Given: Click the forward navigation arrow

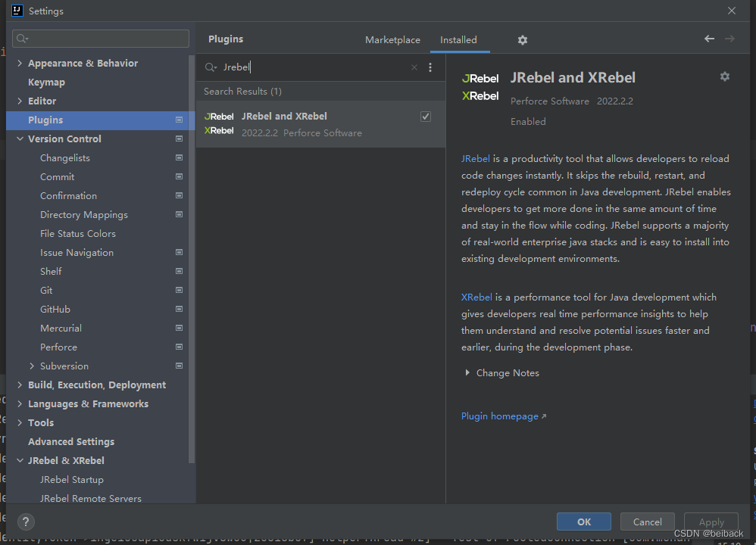Looking at the screenshot, I should pyautogui.click(x=729, y=39).
